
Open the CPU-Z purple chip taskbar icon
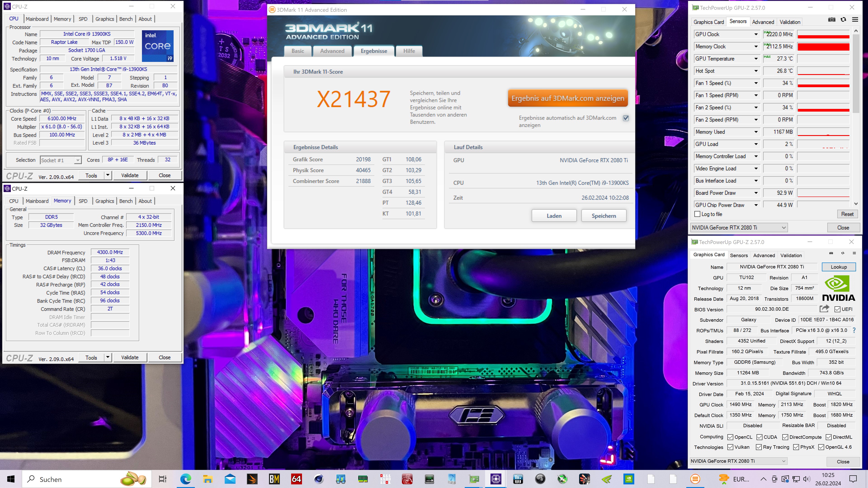pos(496,479)
